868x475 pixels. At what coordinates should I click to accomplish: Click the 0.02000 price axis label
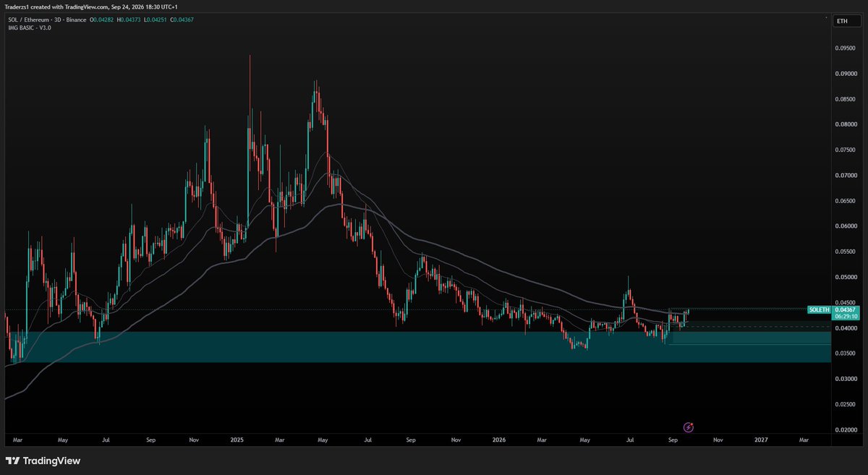pyautogui.click(x=847, y=430)
